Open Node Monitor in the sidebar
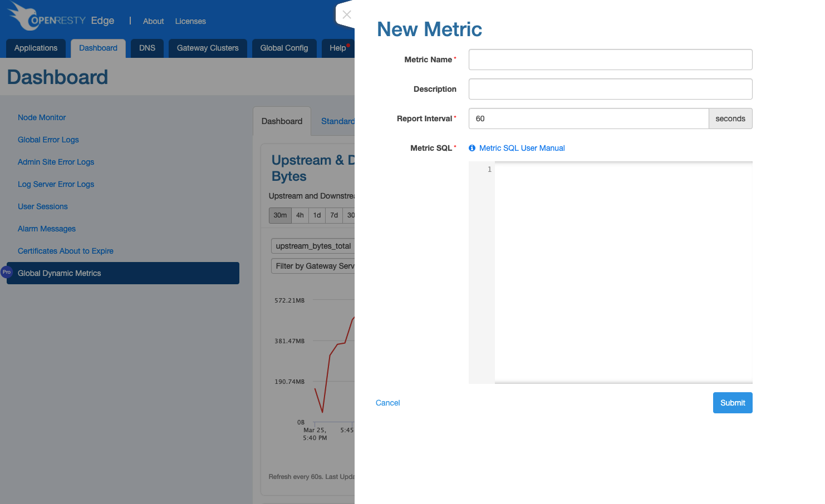This screenshot has height=504, width=825. pos(42,117)
